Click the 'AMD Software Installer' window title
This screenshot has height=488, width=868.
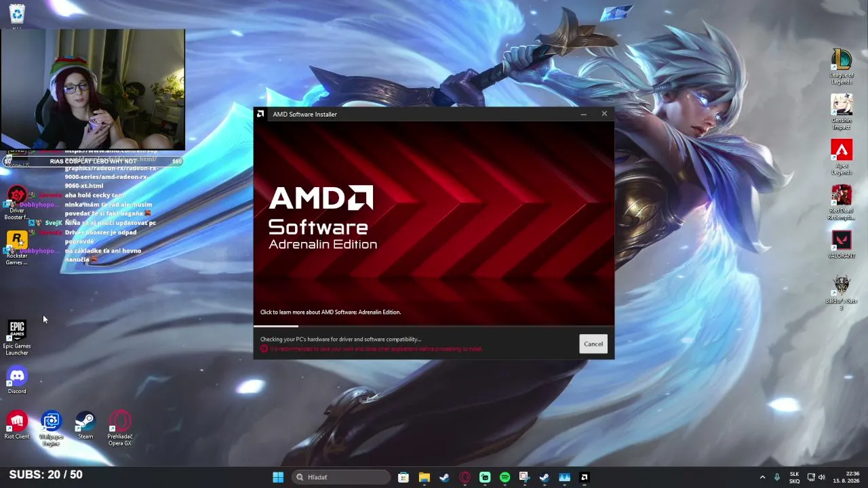coord(304,114)
